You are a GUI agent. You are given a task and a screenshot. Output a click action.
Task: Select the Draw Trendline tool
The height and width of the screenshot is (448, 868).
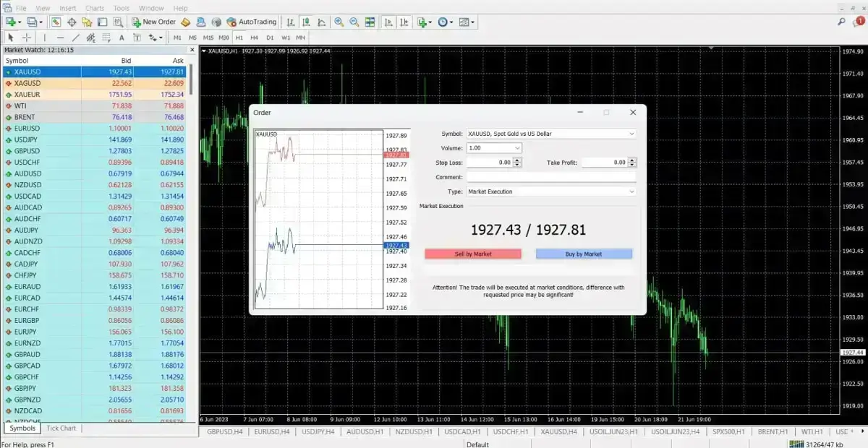[x=76, y=38]
